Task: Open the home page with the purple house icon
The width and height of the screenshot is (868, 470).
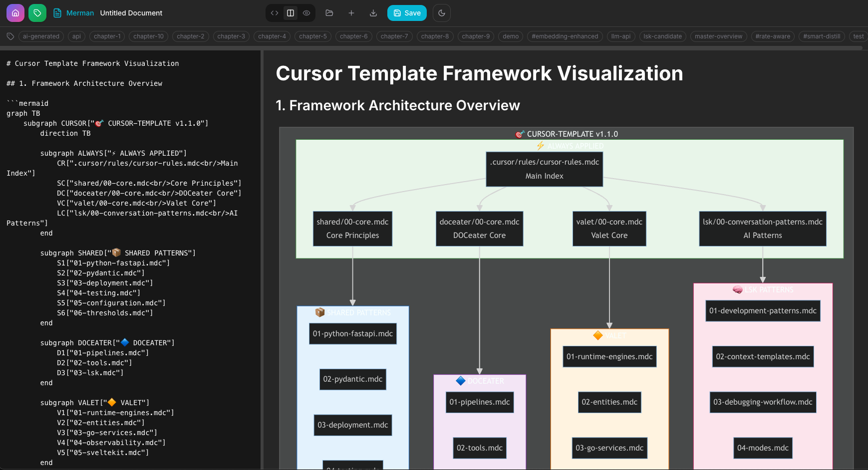Action: tap(15, 13)
